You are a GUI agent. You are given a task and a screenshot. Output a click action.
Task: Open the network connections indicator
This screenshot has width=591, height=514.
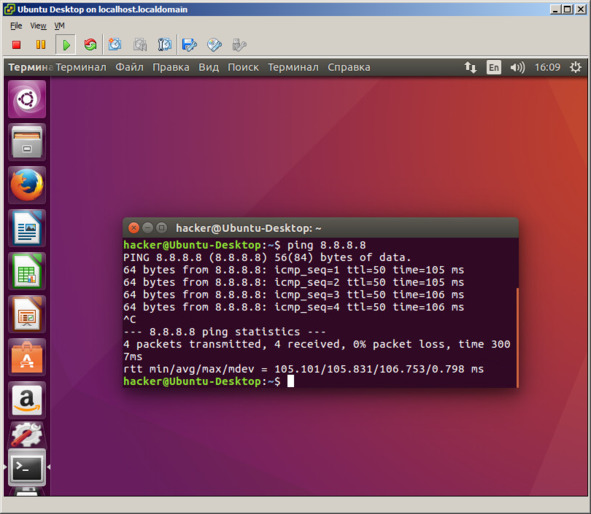470,67
